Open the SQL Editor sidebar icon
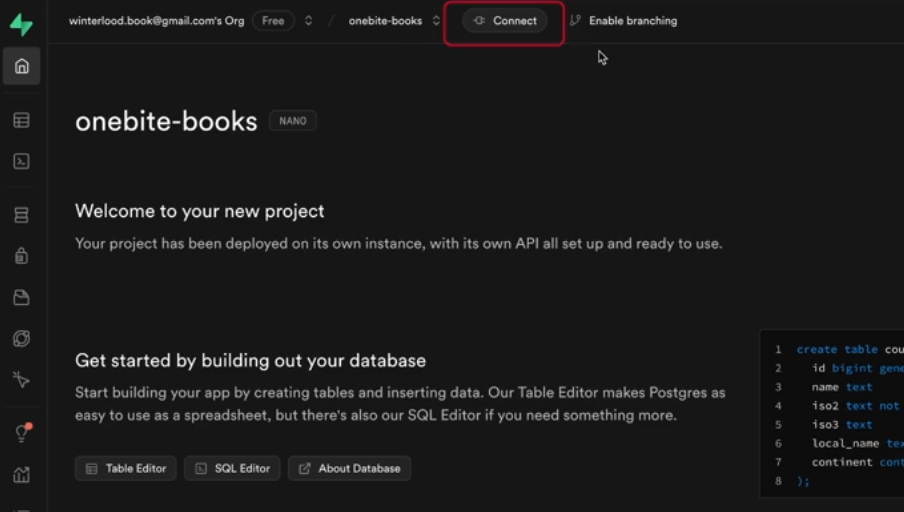Image resolution: width=904 pixels, height=512 pixels. point(21,161)
